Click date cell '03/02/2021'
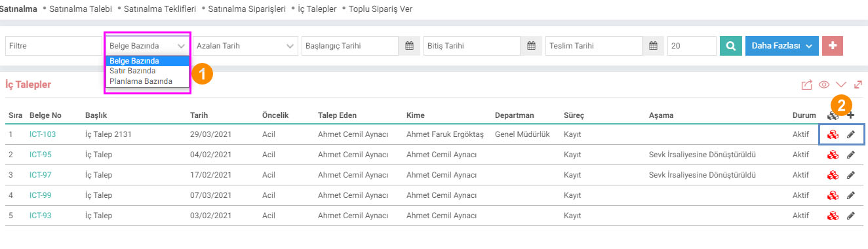Viewport: 868px width, 249px height. point(210,216)
